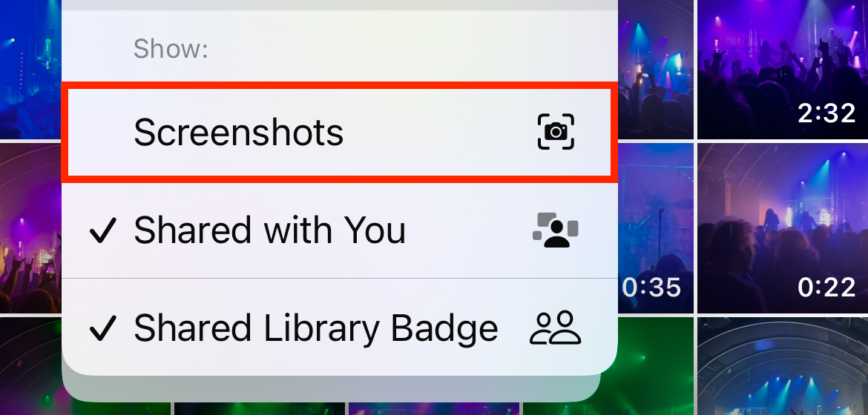Uncheck the checkmark beside Shared with You
The image size is (868, 415).
103,230
